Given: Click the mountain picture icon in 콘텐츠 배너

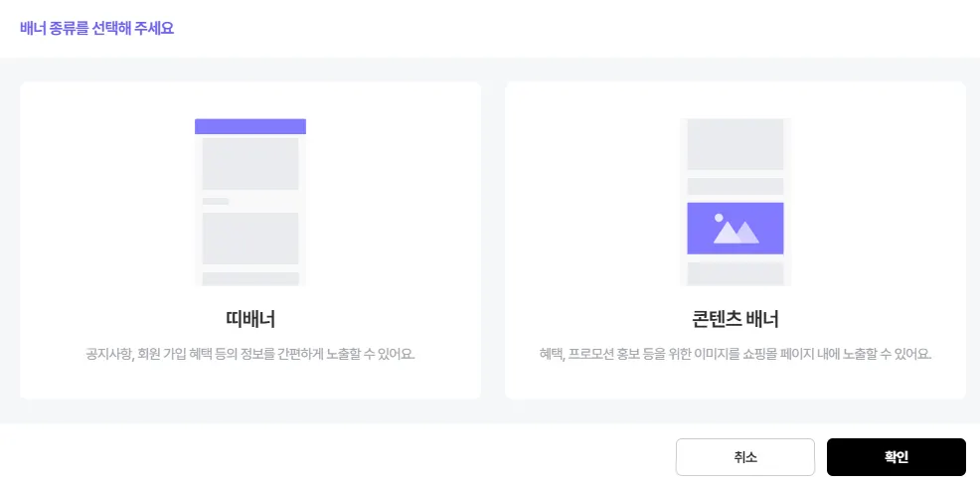Looking at the screenshot, I should (x=735, y=231).
